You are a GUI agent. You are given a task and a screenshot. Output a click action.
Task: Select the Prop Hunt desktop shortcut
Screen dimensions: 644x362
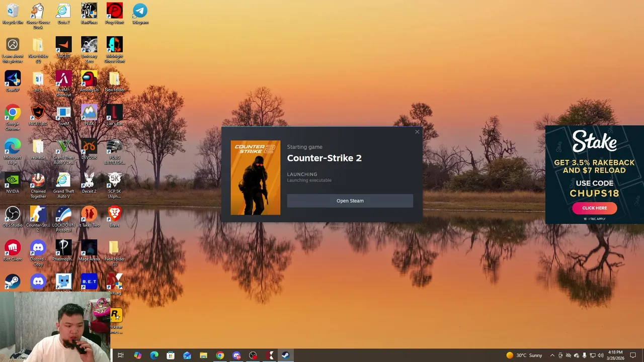tap(114, 14)
